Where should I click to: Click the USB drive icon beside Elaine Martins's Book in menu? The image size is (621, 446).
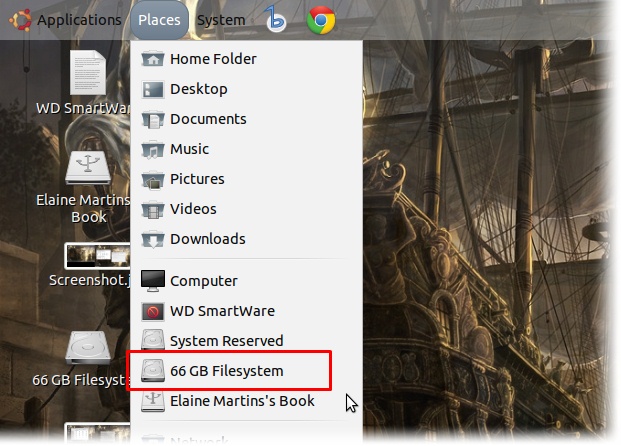153,401
